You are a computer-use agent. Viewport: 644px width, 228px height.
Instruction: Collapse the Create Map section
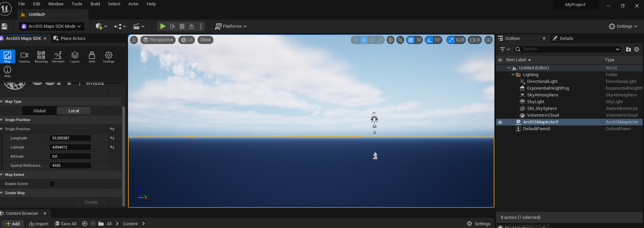(2, 193)
